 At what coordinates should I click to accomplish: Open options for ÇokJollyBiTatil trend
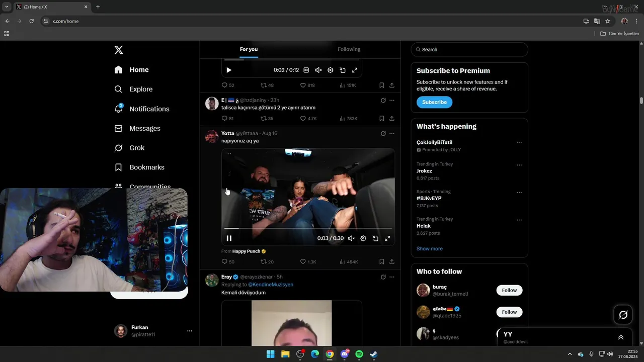click(x=519, y=143)
